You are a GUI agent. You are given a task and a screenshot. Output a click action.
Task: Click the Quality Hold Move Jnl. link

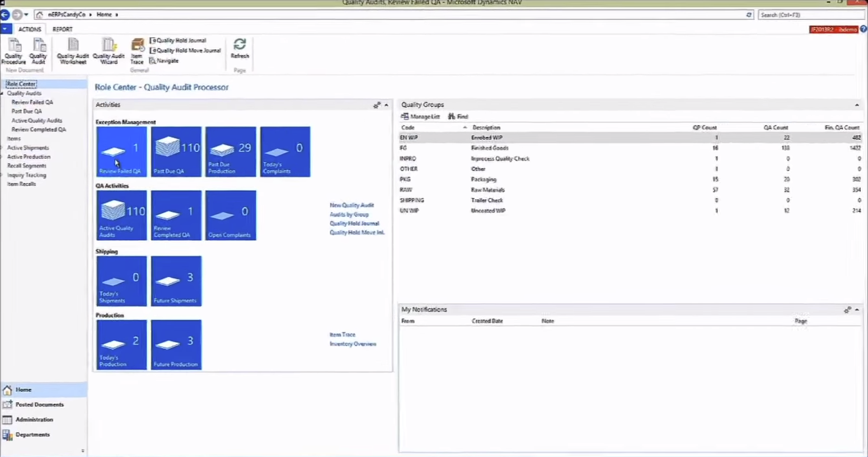coord(357,232)
